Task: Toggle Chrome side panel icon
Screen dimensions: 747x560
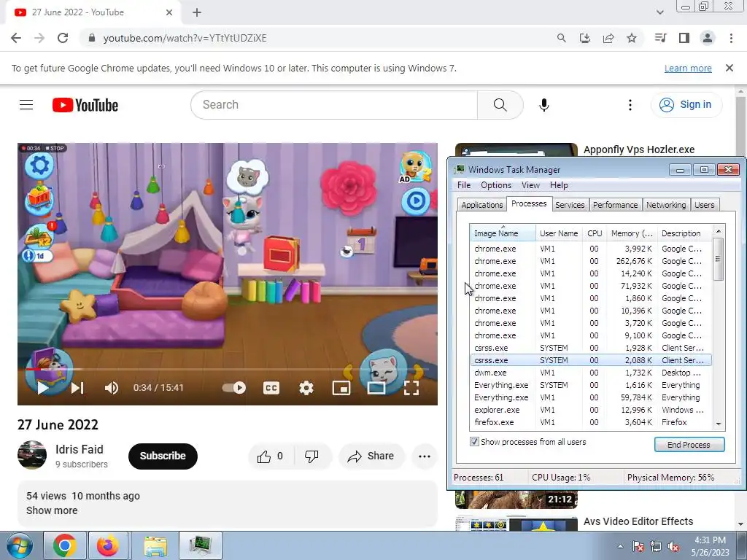Action: click(x=684, y=38)
